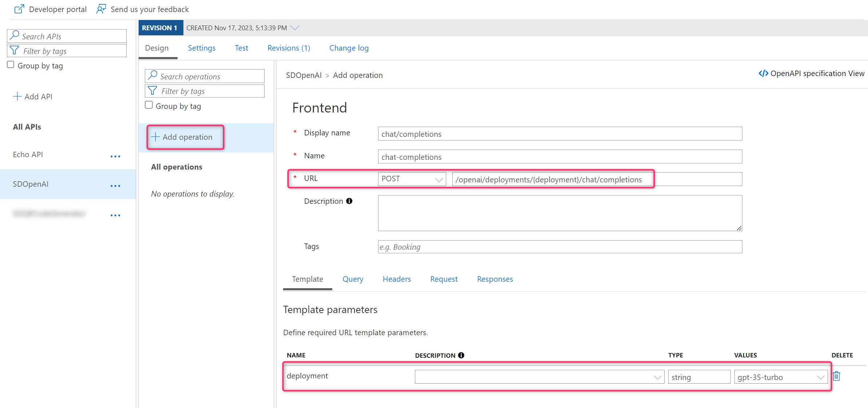Open the SDOpenAI ellipsis context menu
Screen dimensions: 868x408
point(115,186)
